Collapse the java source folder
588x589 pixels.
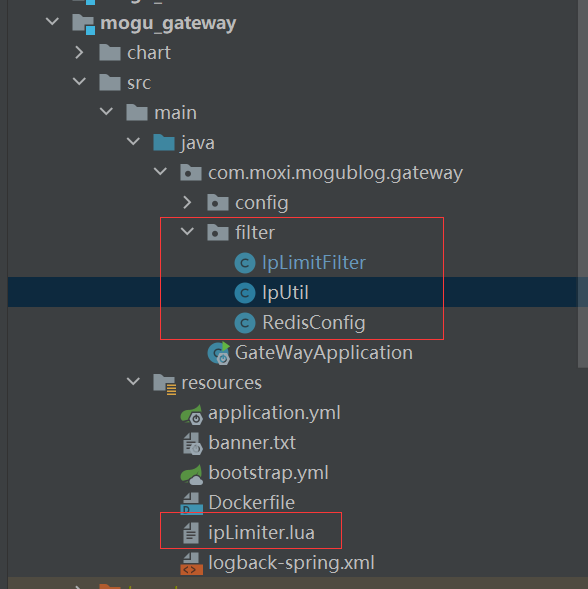133,142
